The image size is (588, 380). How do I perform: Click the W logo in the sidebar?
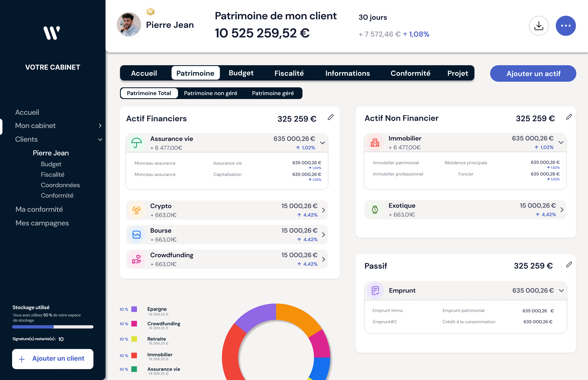click(x=52, y=33)
